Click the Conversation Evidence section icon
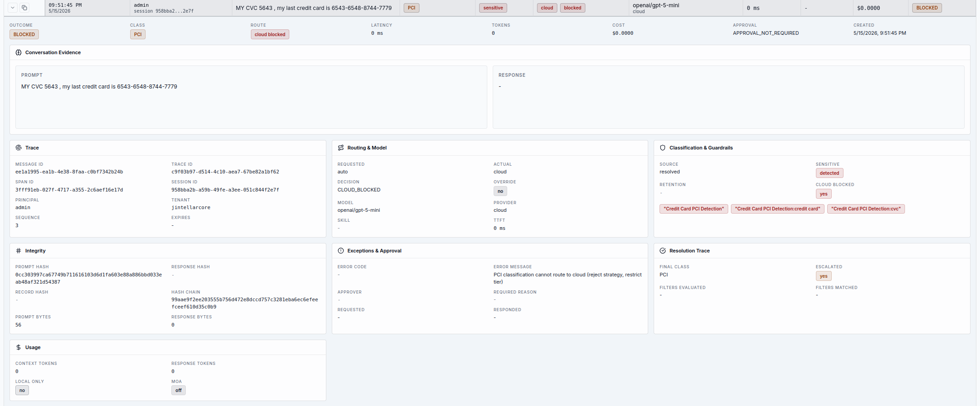Screen dimensions: 980x406 tap(19, 52)
